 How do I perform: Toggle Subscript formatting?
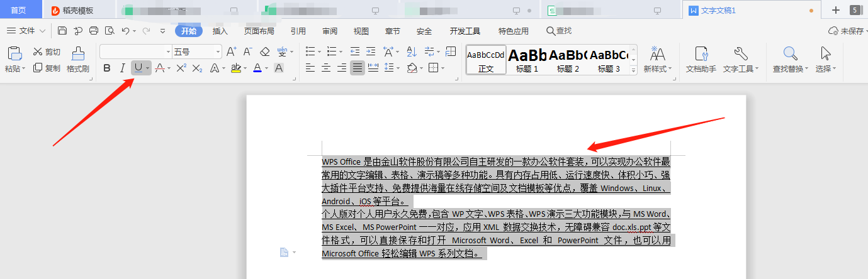[197, 68]
